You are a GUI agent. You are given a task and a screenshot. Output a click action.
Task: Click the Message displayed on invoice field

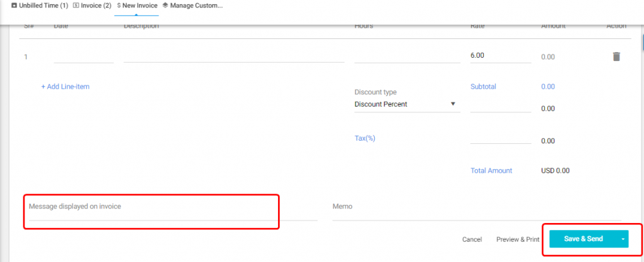coord(172,209)
